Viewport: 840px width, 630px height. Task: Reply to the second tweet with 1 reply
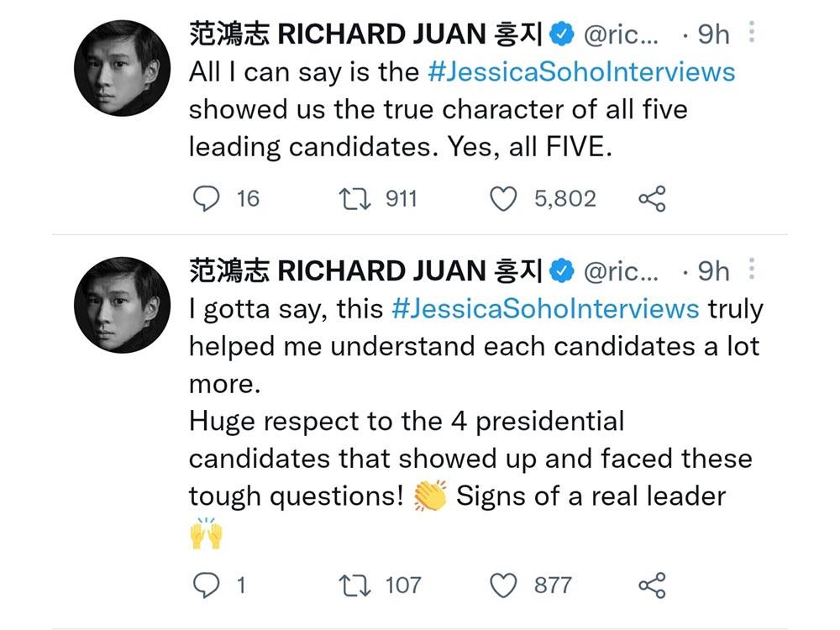click(x=207, y=584)
